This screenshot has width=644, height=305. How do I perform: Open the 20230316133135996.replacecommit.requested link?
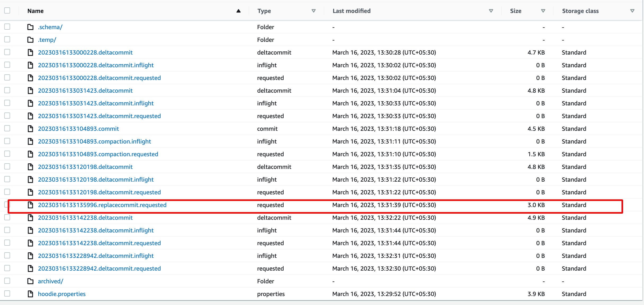point(102,205)
